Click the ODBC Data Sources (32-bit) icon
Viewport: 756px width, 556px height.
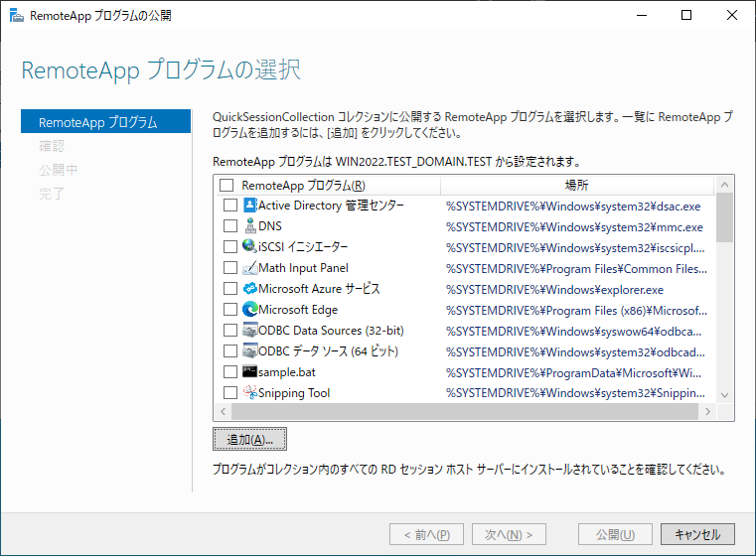point(249,330)
